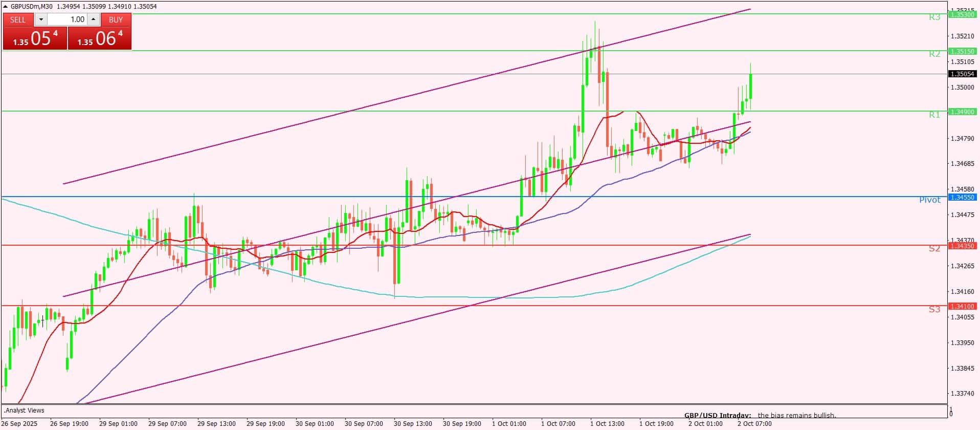Collapse the one-click trading panel triangle
The width and height of the screenshot is (980, 430).
point(6,7)
